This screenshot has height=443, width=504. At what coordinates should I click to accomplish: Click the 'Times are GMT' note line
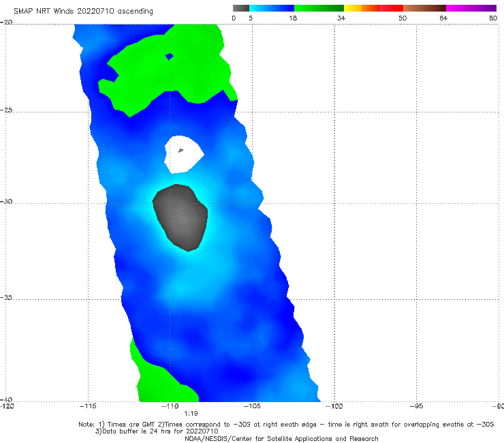click(x=286, y=425)
